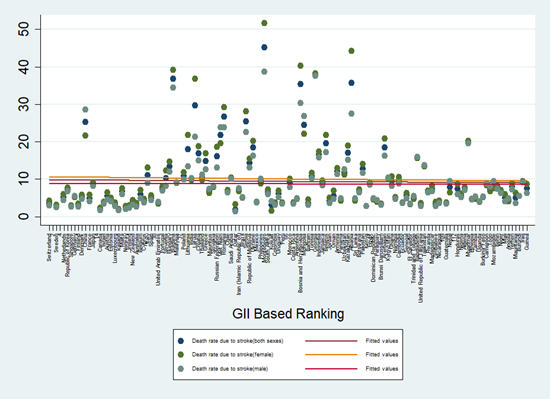550x399 pixels.
Task: Click the highest green data point above 50
Action: [264, 23]
